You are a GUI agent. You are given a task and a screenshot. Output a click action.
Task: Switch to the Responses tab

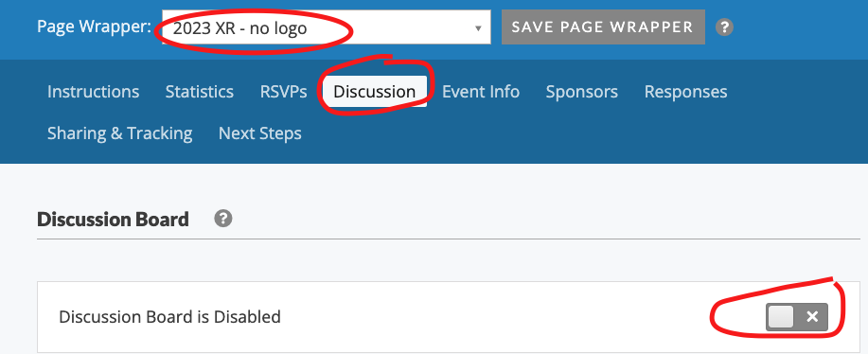(x=685, y=91)
